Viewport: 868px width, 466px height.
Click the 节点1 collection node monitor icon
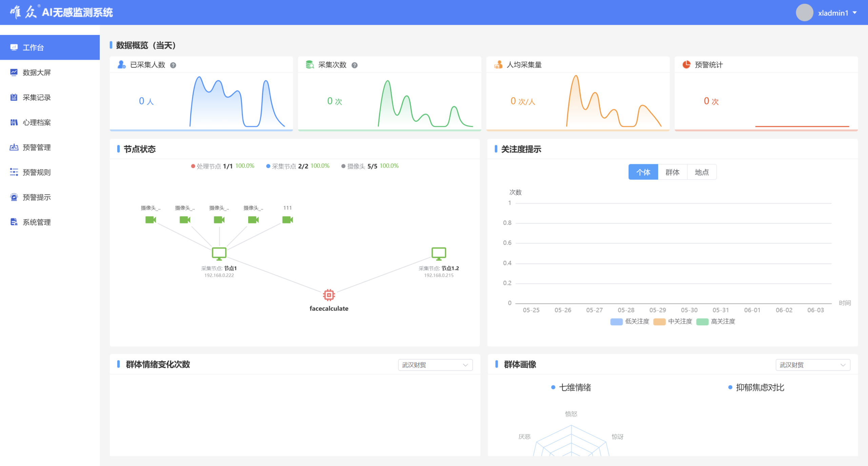[x=219, y=254]
